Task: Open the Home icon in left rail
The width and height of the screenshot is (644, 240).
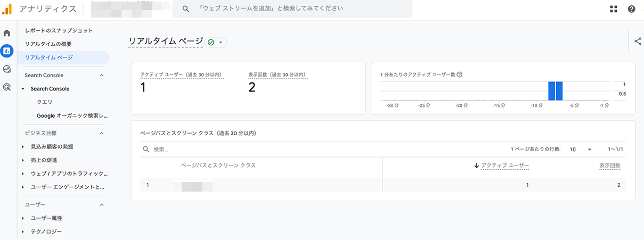Action: pyautogui.click(x=7, y=34)
